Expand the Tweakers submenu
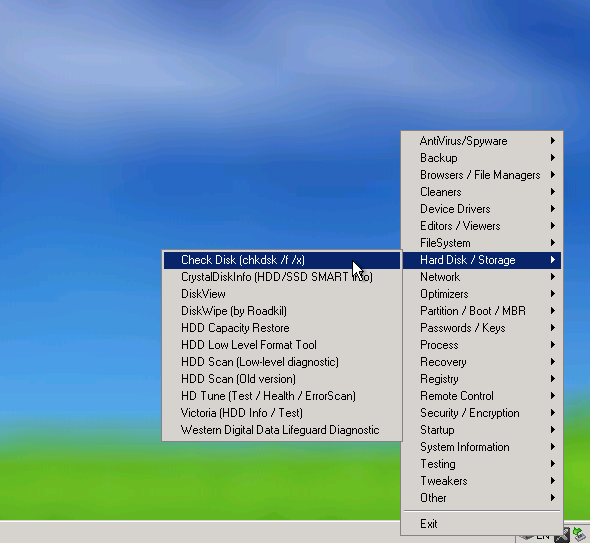590x543 pixels. [482, 481]
